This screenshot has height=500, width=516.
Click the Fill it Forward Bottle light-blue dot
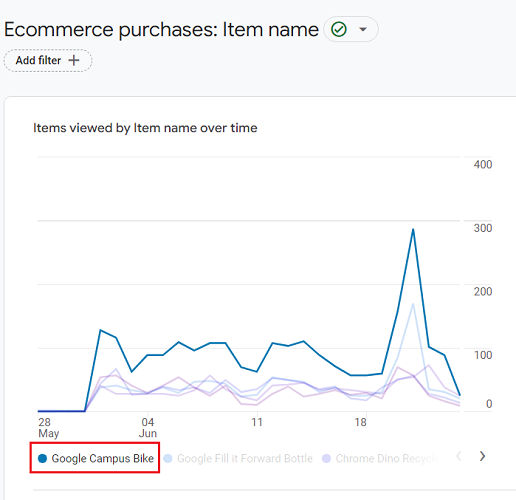point(168,458)
